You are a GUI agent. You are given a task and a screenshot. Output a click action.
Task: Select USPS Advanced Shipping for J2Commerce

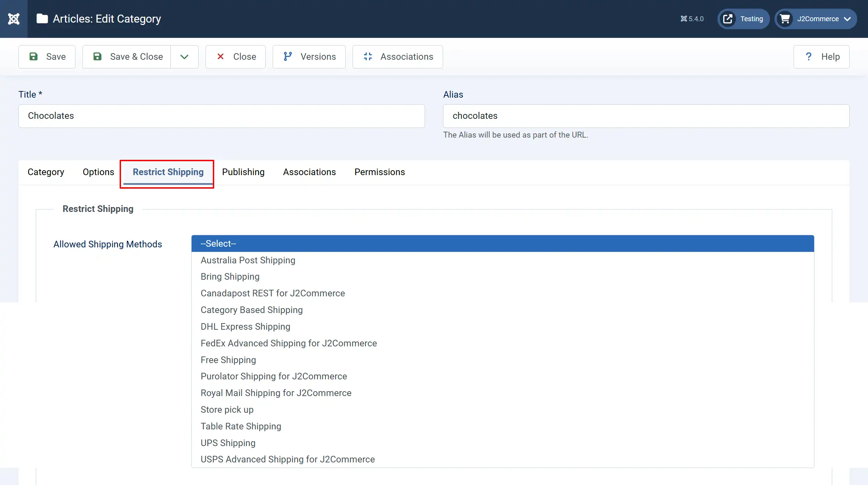(x=503, y=459)
